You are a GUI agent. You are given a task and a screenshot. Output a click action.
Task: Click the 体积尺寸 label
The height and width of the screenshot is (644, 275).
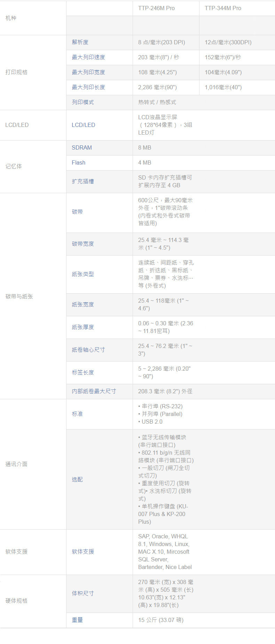(83, 593)
